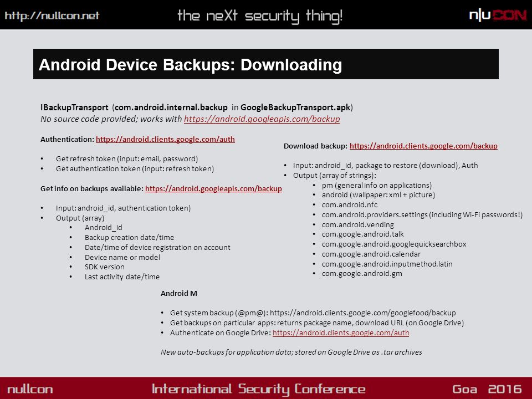
Task: Click the International Security Conference footer text
Action: pos(259,389)
